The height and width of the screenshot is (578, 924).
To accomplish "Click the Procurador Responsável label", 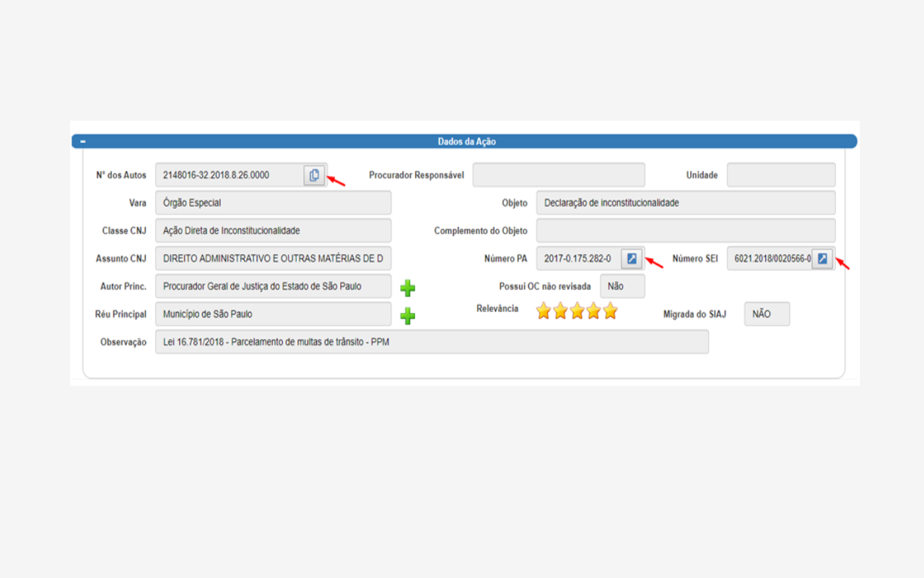I will point(417,175).
